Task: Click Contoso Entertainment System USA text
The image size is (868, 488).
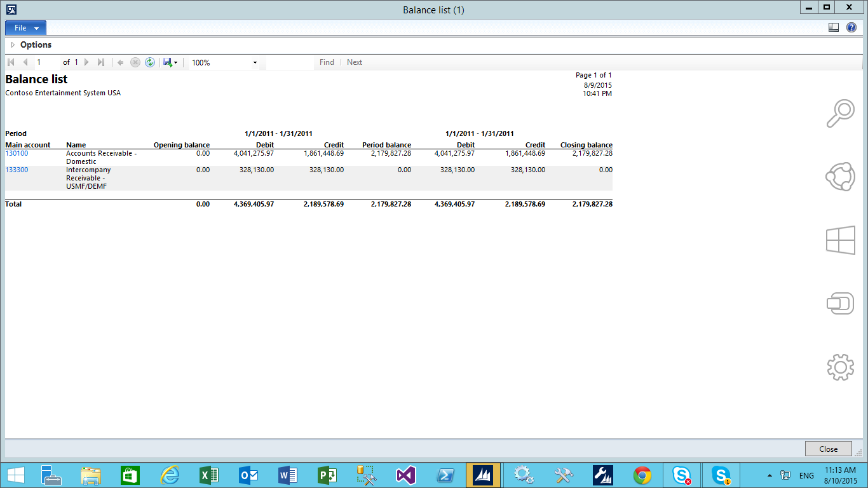Action: (x=63, y=93)
